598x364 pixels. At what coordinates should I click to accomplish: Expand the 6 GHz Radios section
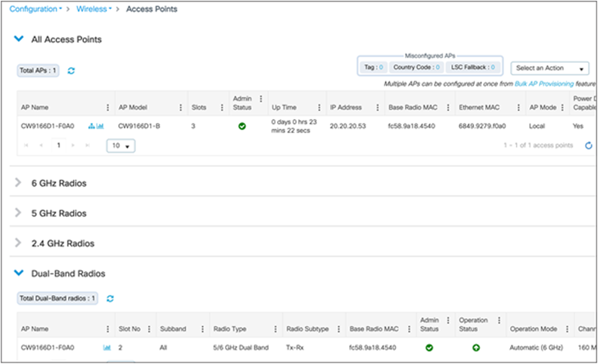(x=59, y=183)
